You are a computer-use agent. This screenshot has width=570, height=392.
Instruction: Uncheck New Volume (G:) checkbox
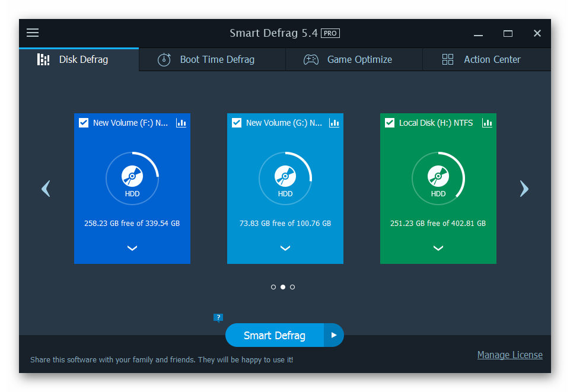tap(237, 123)
